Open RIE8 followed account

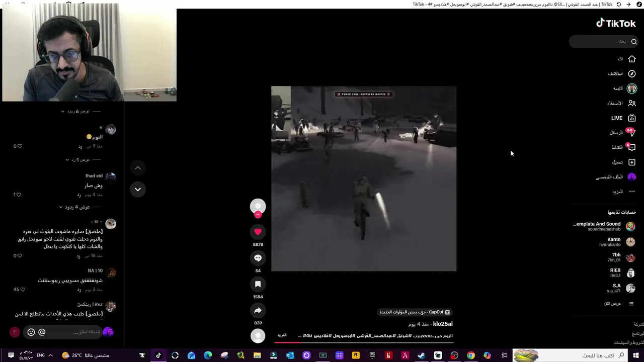622,273
